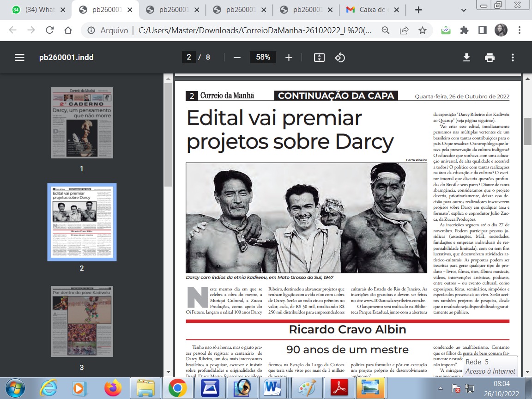This screenshot has width=532, height=399.
Task: Click the fit to page icon
Action: 319,57
